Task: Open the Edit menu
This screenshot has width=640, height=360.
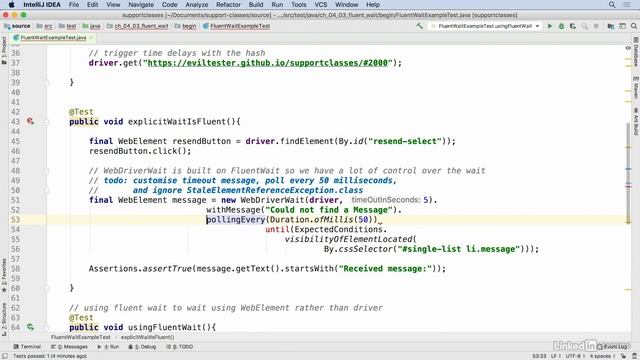Action: click(x=93, y=4)
